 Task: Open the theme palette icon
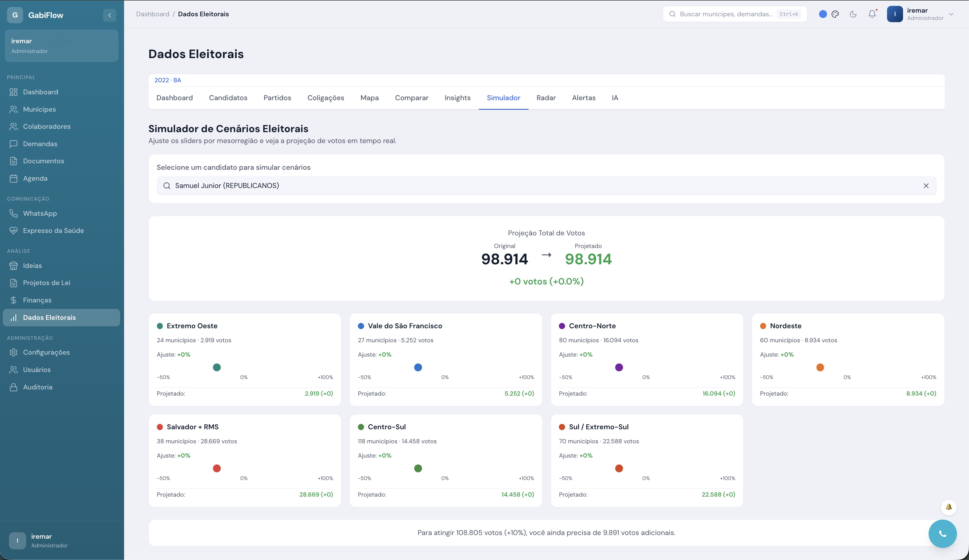click(x=835, y=14)
